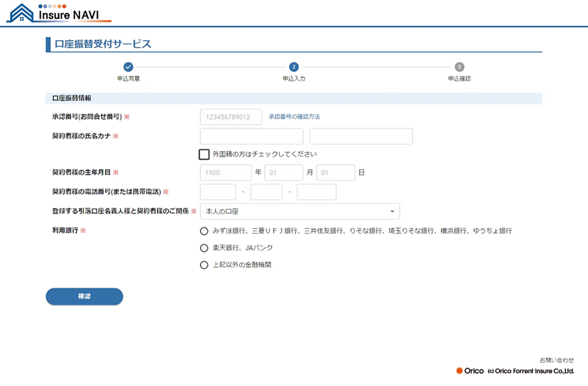The width and height of the screenshot is (588, 386).
Task: Click the 申込確認 step label
Action: [x=460, y=79]
